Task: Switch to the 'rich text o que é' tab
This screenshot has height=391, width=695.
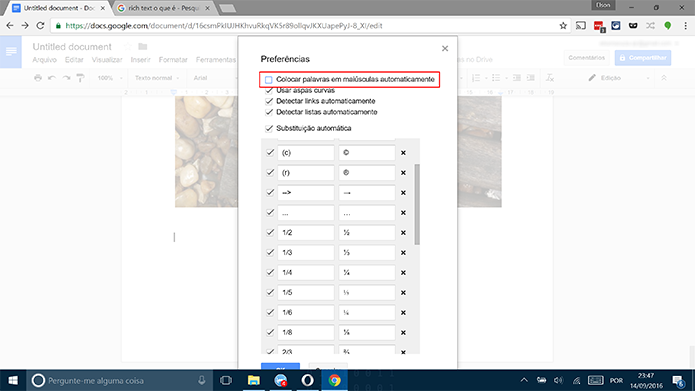Action: [x=162, y=8]
